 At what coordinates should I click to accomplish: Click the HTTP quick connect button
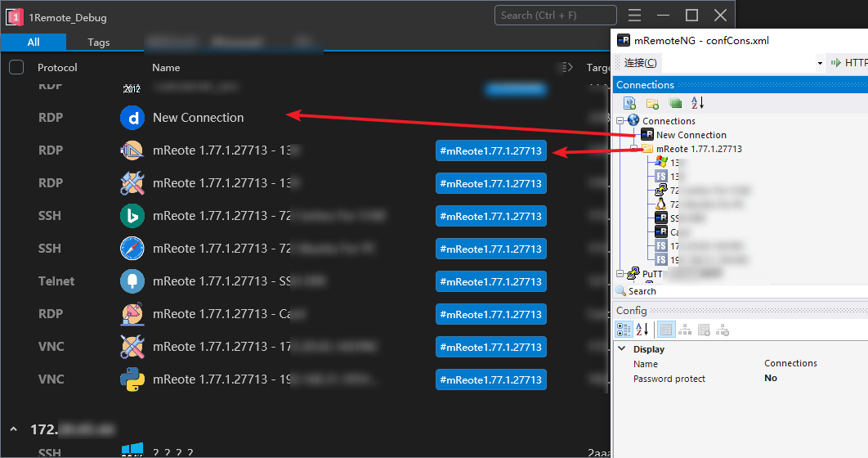point(848,63)
